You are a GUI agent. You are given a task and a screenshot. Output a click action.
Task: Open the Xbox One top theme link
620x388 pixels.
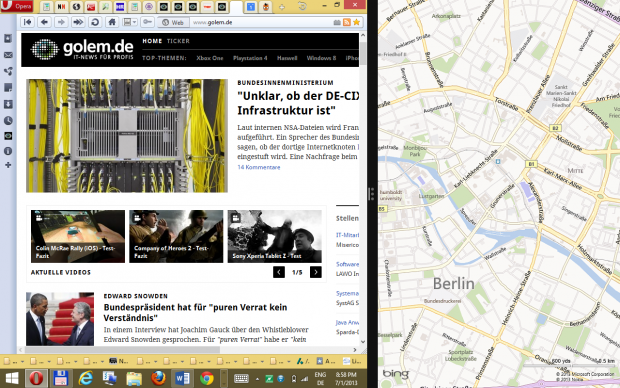coord(210,58)
